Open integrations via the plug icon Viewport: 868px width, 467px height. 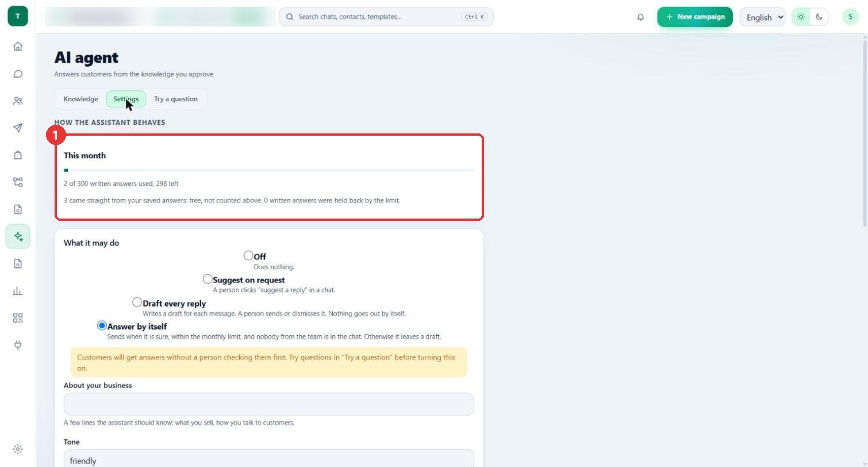coord(18,345)
